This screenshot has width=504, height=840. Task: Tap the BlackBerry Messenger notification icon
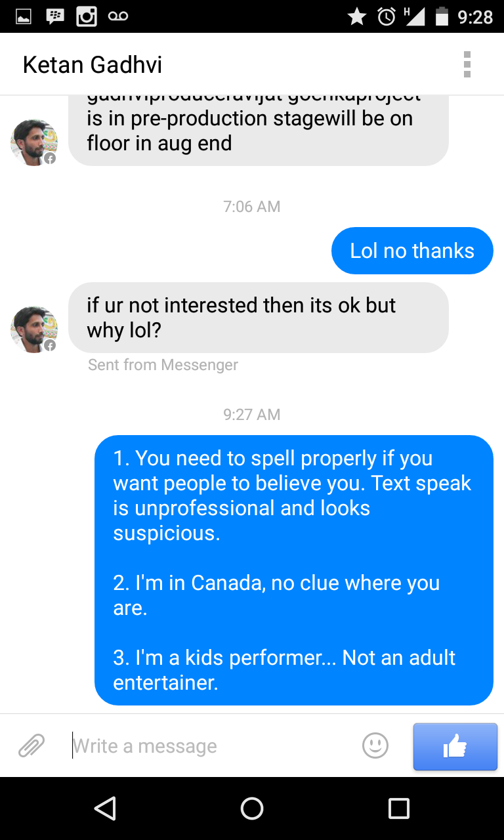point(55,16)
